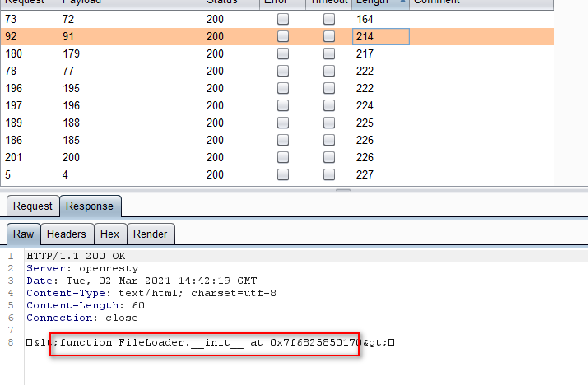The width and height of the screenshot is (588, 385).
Task: Toggle Error checkbox for request 180
Action: click(x=283, y=54)
